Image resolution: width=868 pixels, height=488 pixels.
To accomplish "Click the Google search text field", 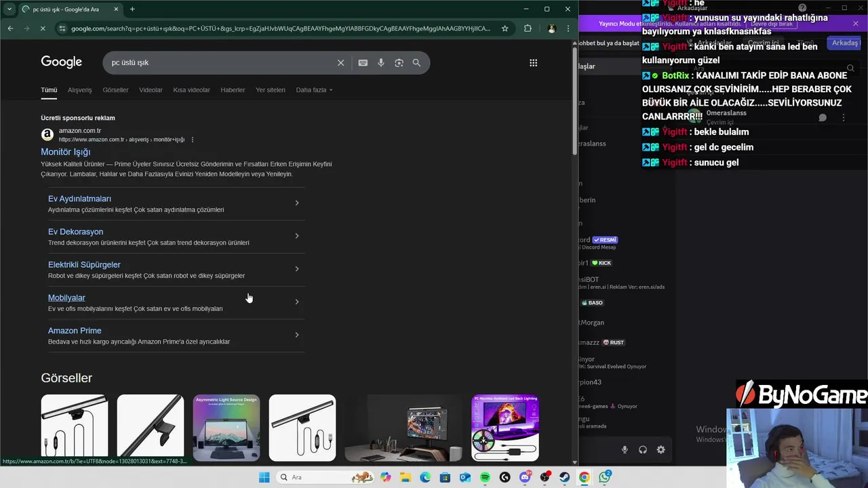I will pos(220,62).
